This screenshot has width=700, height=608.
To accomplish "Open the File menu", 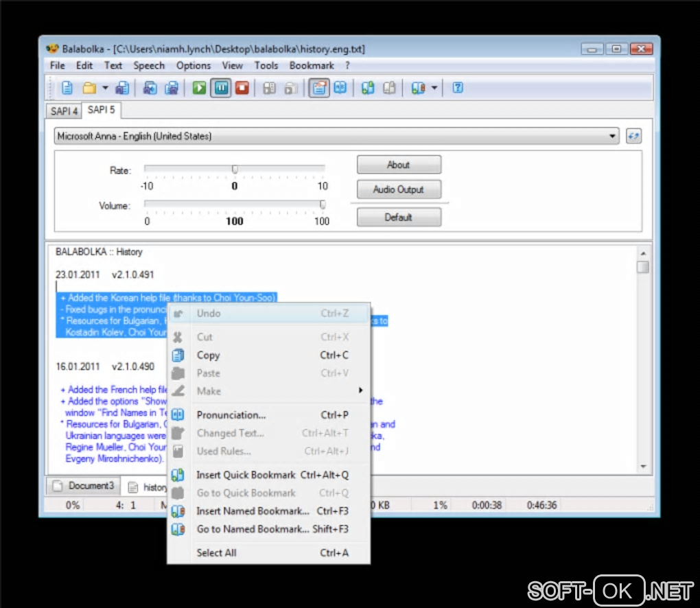I will (x=58, y=66).
